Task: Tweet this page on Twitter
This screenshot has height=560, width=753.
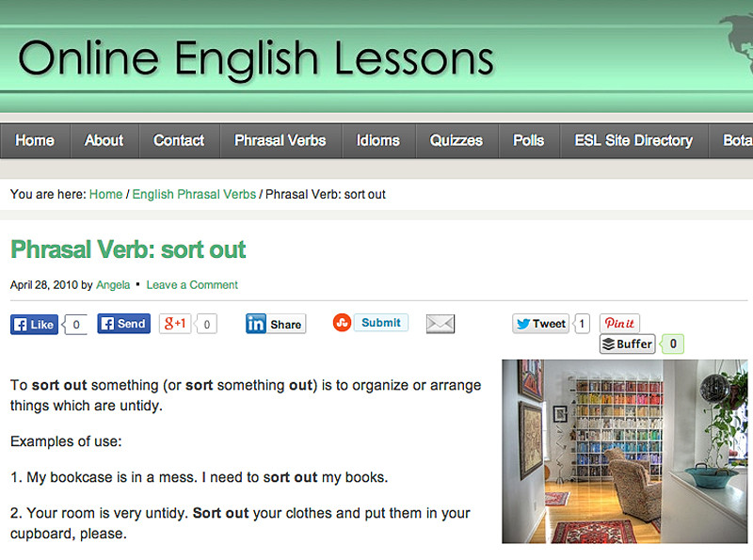Action: (x=541, y=324)
